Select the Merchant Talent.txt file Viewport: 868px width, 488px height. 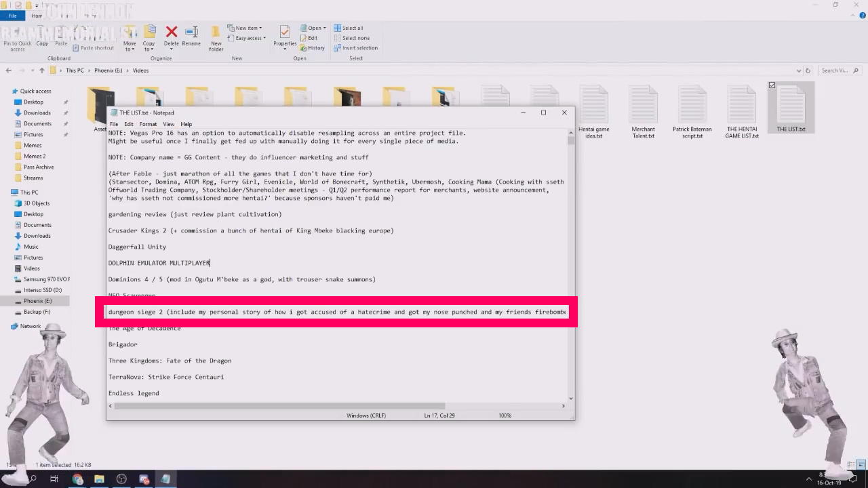(x=643, y=113)
